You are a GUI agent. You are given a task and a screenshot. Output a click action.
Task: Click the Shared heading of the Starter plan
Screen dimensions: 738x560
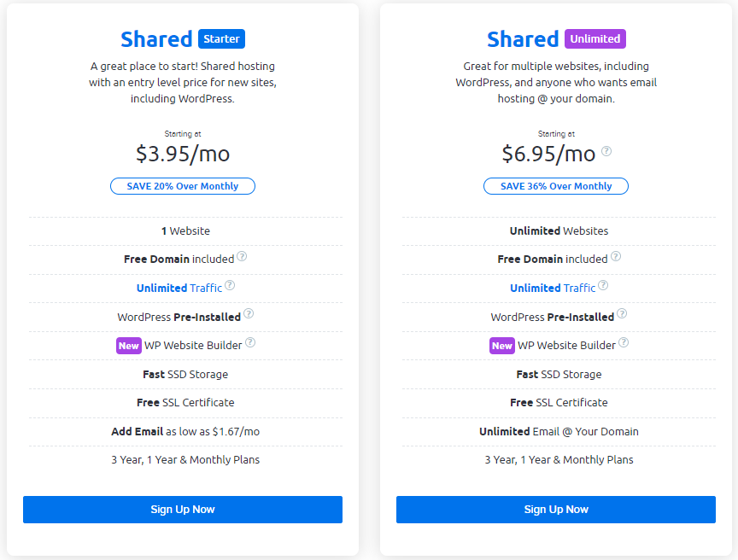156,39
